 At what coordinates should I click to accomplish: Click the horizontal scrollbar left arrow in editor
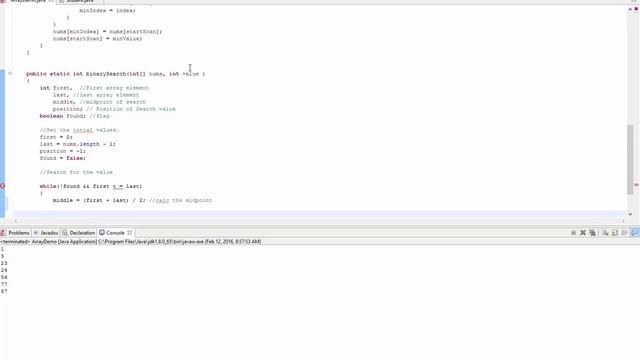click(x=16, y=221)
